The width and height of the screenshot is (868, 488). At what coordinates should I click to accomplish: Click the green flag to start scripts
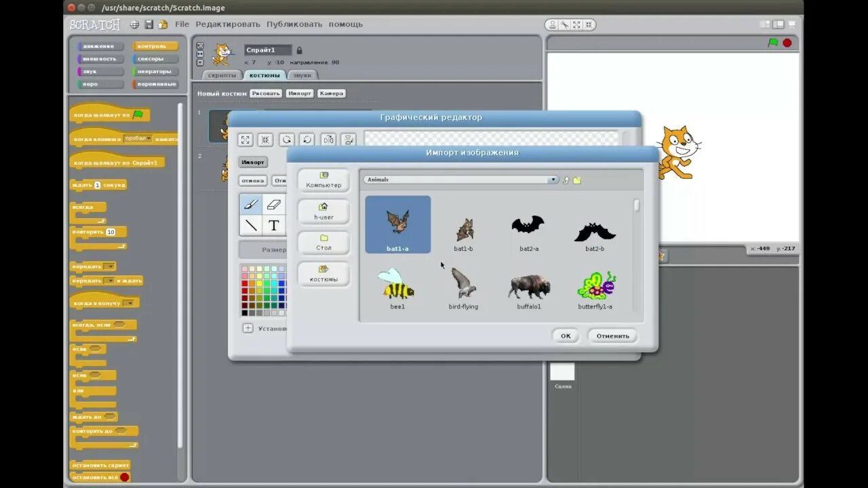point(773,43)
